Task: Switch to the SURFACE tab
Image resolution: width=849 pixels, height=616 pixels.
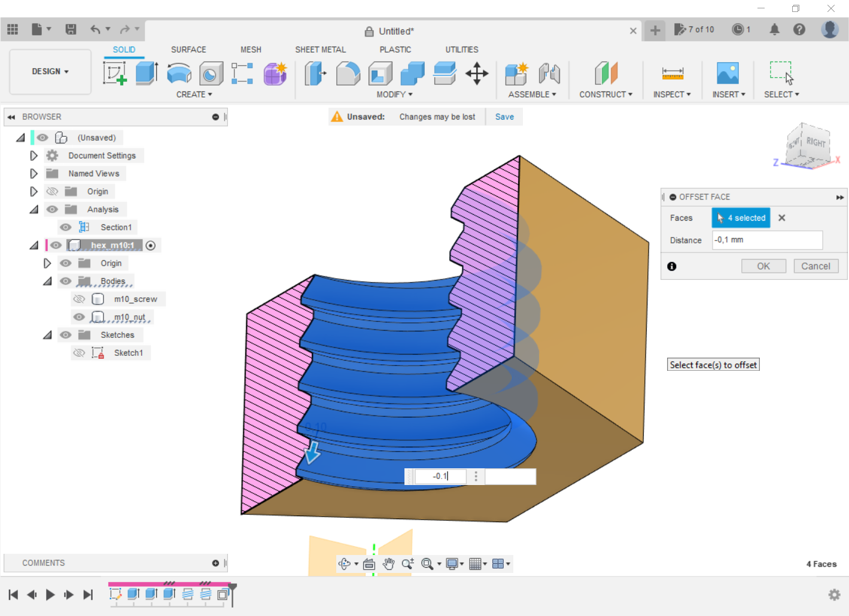Action: coord(188,50)
